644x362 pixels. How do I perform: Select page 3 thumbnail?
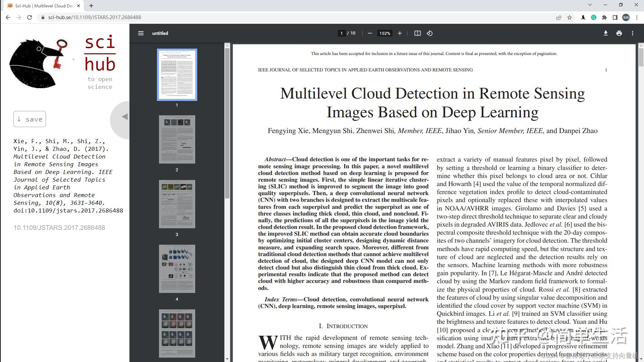pyautogui.click(x=177, y=204)
